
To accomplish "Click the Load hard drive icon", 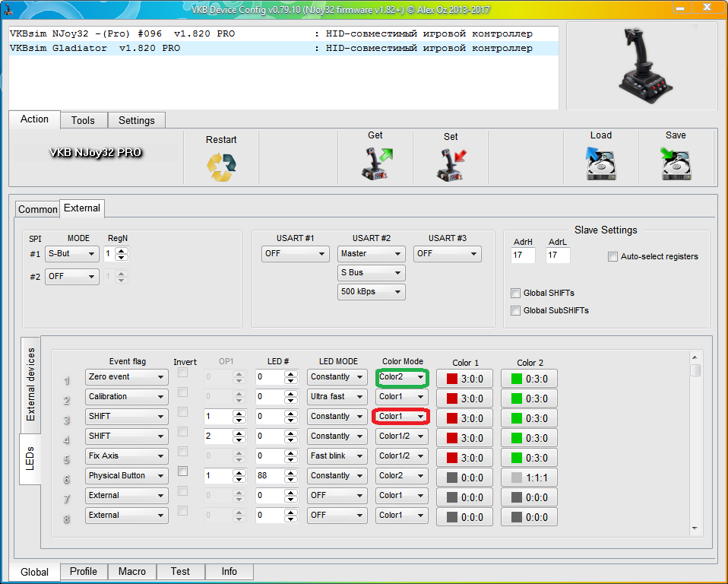I will coord(600,163).
